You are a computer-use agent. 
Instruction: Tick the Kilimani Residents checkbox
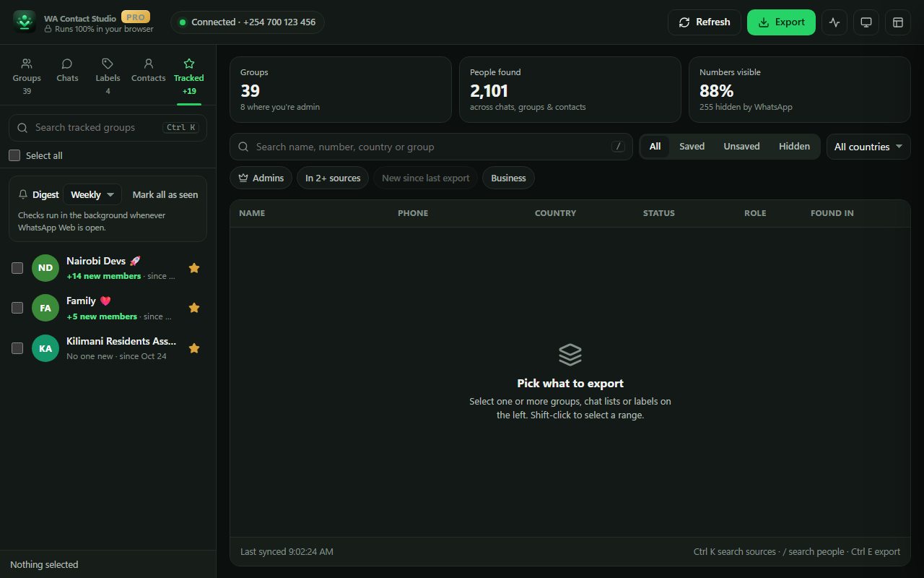[x=17, y=348]
